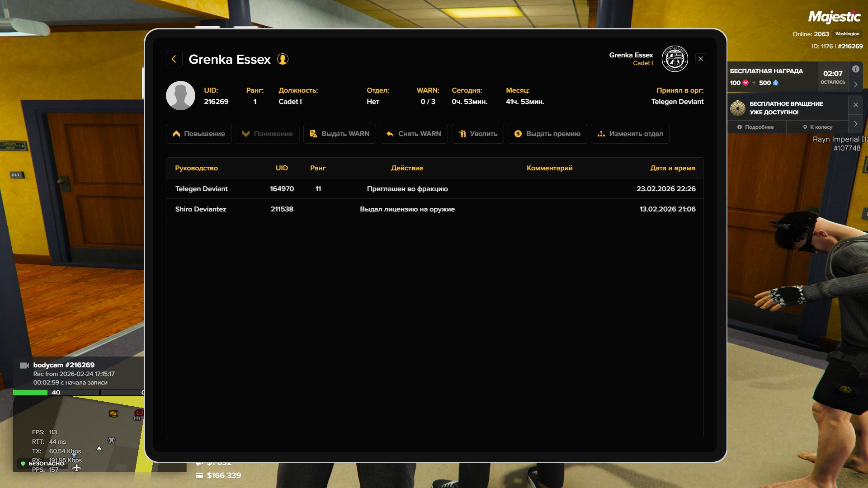This screenshot has width=868, height=488.
Task: Click the gold badge icon beside player name
Action: click(x=283, y=59)
